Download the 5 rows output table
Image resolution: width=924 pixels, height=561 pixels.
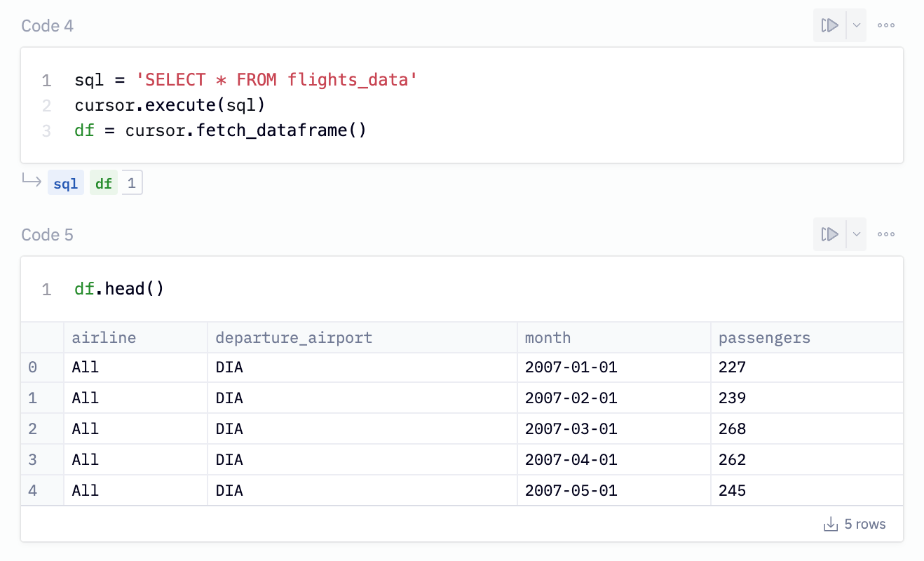[x=831, y=524]
